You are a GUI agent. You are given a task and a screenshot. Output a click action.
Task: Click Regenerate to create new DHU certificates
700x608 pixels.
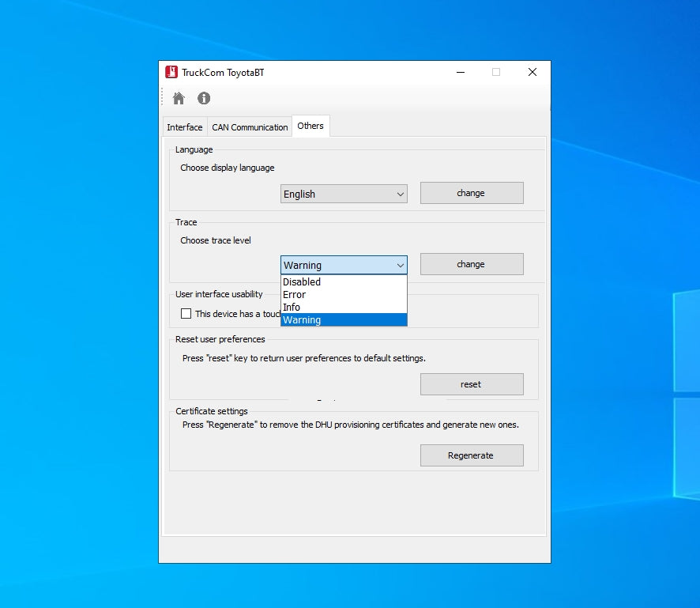click(471, 455)
